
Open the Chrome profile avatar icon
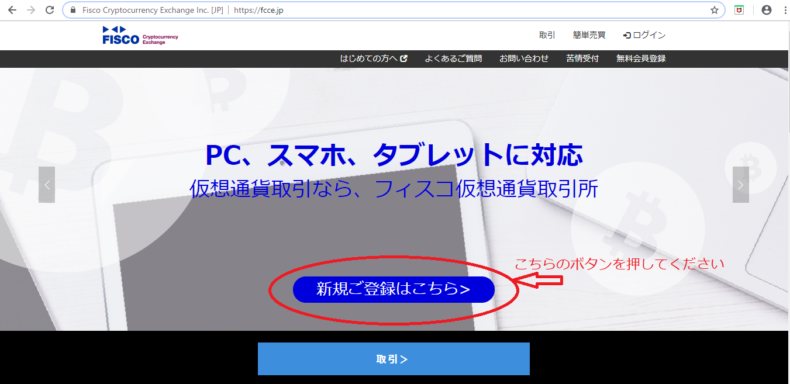(766, 10)
